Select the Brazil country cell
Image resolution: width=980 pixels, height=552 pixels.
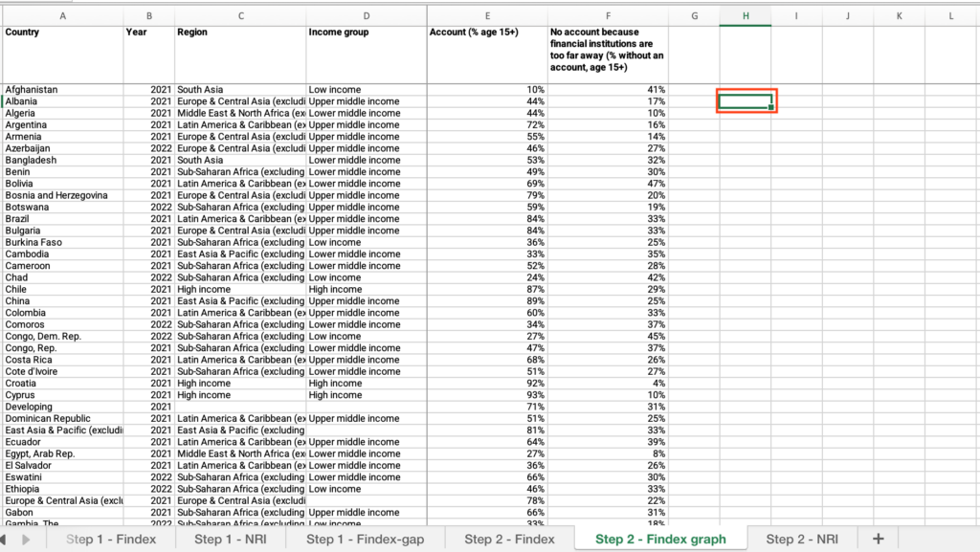[62, 218]
